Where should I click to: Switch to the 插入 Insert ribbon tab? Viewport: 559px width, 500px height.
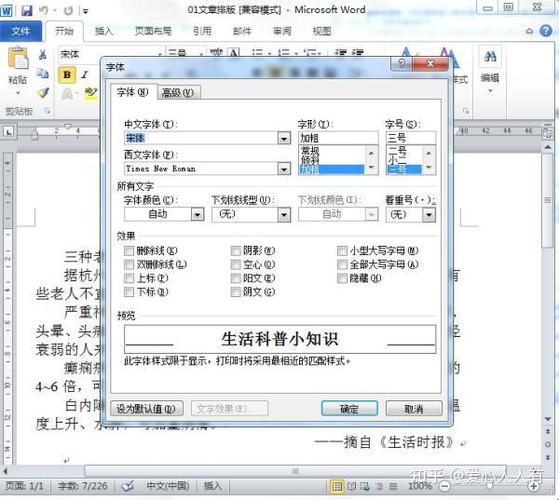pyautogui.click(x=104, y=31)
